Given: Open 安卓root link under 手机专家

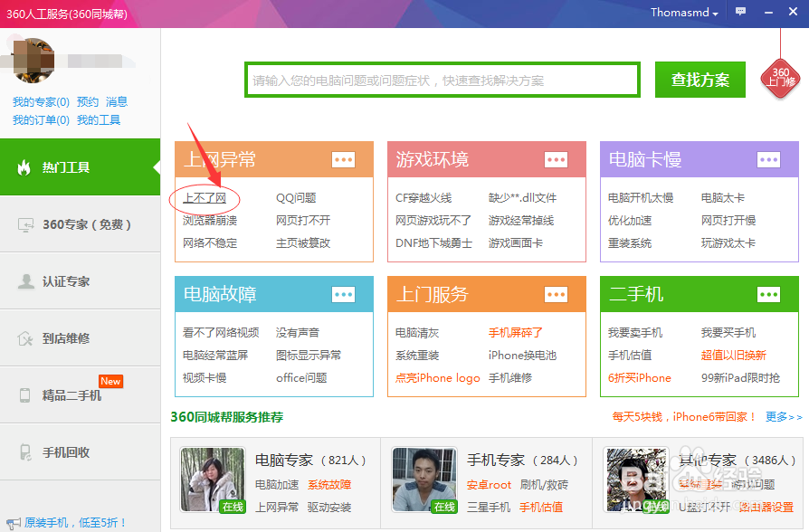Looking at the screenshot, I should coord(490,485).
